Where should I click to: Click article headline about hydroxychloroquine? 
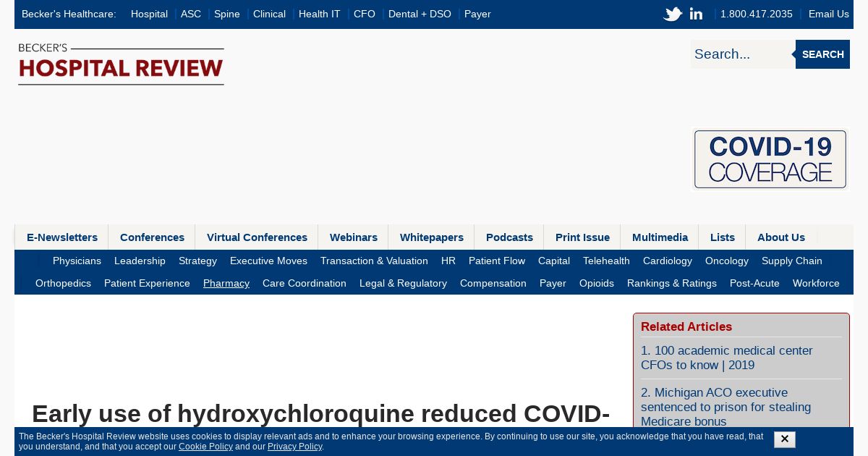click(320, 413)
